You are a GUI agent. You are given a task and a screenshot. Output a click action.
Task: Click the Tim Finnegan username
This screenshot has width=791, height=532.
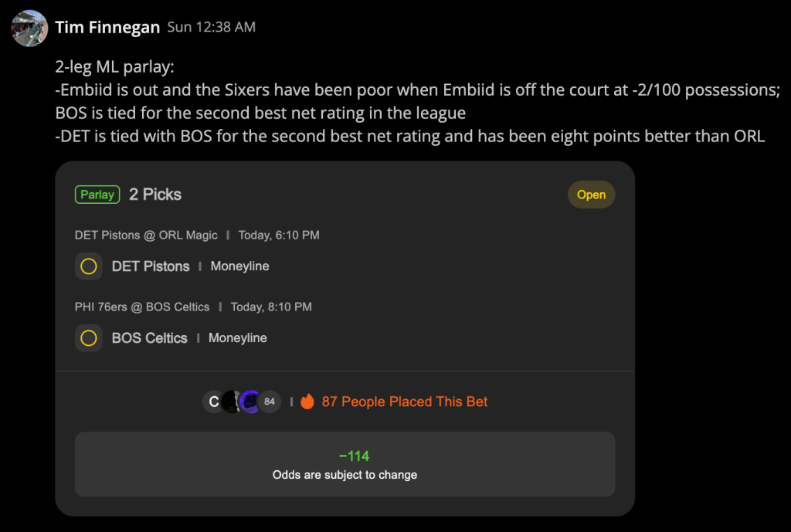[x=107, y=27]
